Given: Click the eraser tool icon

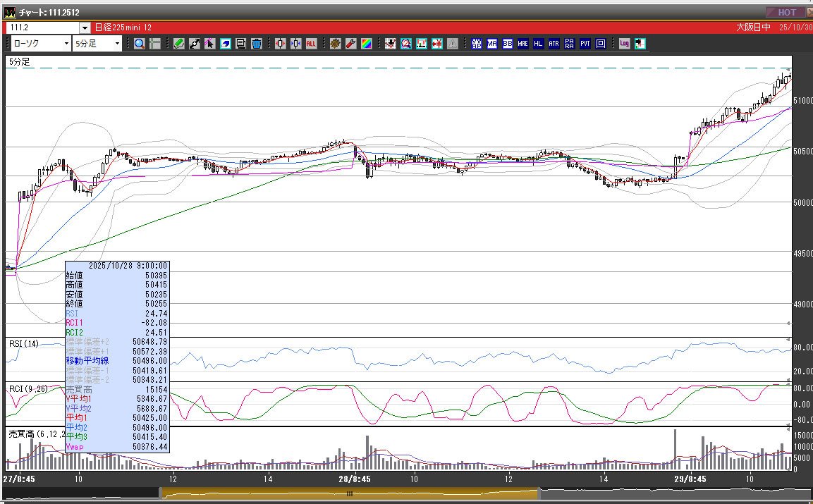Looking at the screenshot, I should (225, 44).
